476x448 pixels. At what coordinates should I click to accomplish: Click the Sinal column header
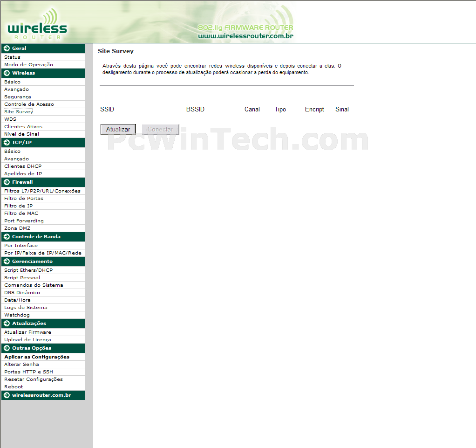pos(342,110)
